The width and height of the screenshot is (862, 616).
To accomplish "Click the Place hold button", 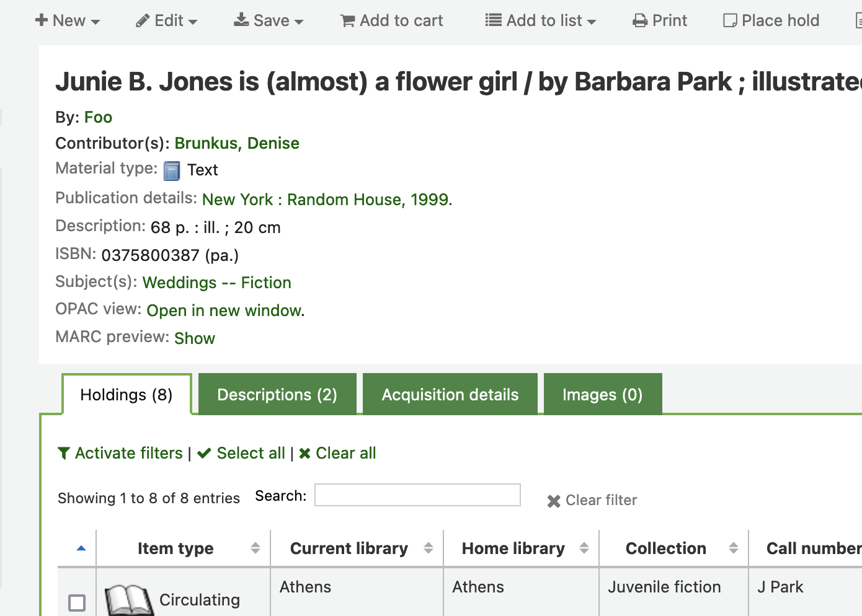I will pyautogui.click(x=771, y=21).
